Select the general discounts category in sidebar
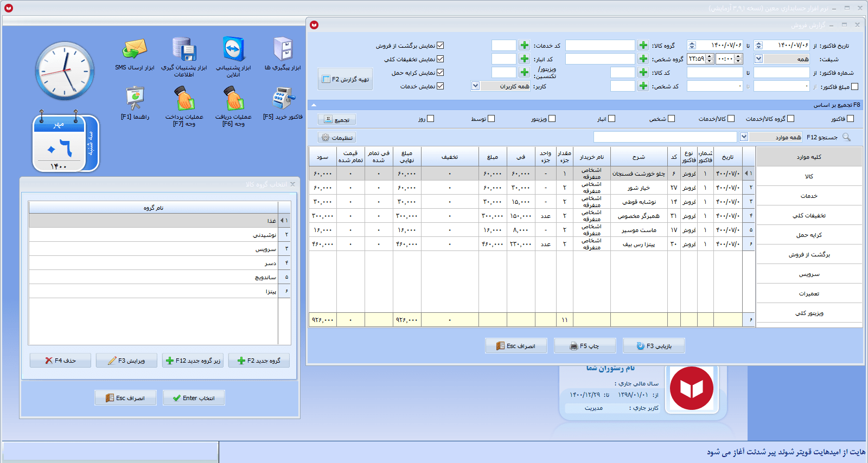The width and height of the screenshot is (868, 463). (x=809, y=216)
